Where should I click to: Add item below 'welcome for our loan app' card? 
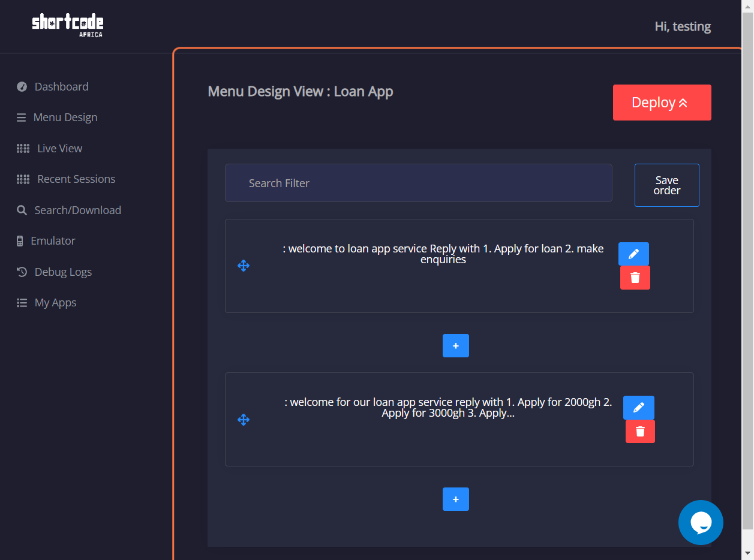(x=456, y=499)
